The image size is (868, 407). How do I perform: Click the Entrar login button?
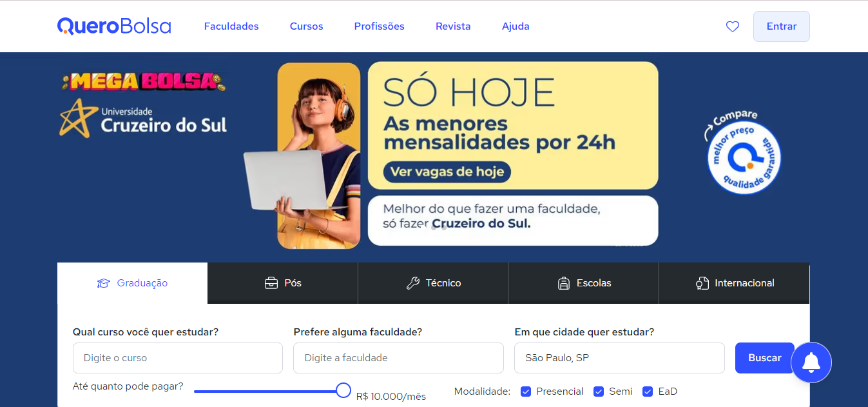[782, 26]
